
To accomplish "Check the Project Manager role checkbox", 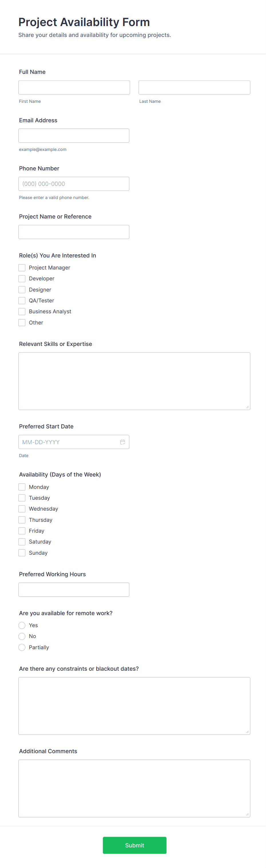I will click(x=21, y=267).
